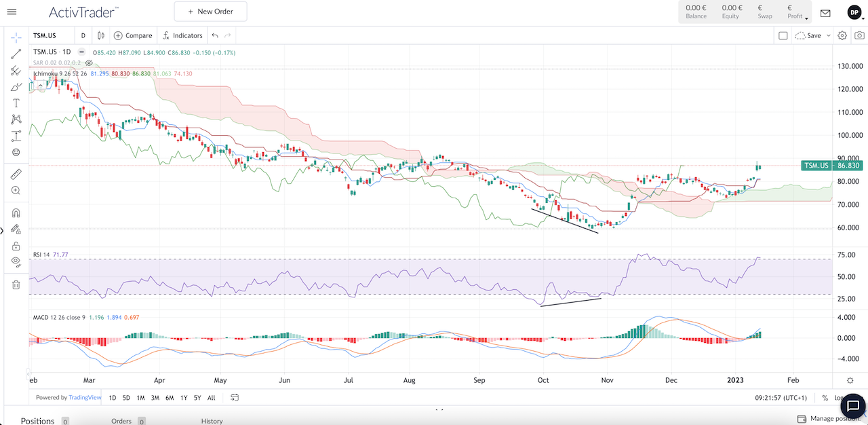Open the DP account profile menu
The image size is (868, 425).
[854, 12]
